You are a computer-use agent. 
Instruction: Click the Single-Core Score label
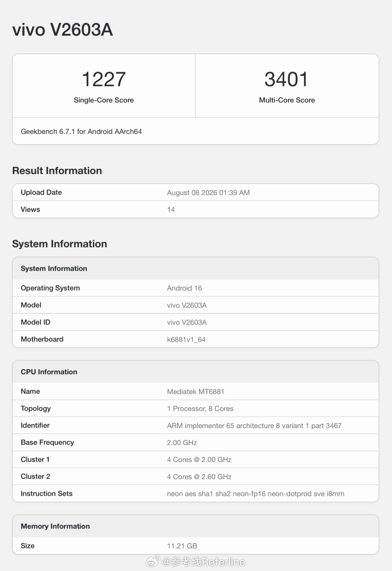[x=104, y=100]
